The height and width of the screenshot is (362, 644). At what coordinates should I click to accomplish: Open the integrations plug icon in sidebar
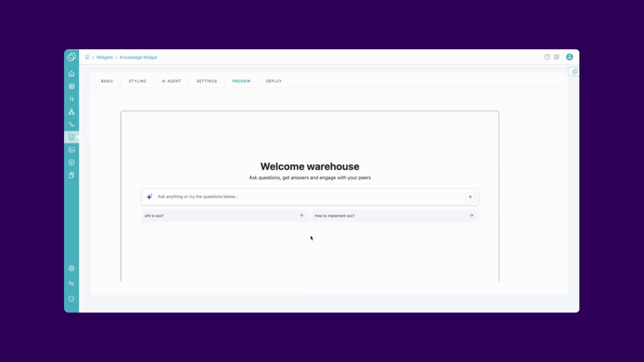point(71,124)
